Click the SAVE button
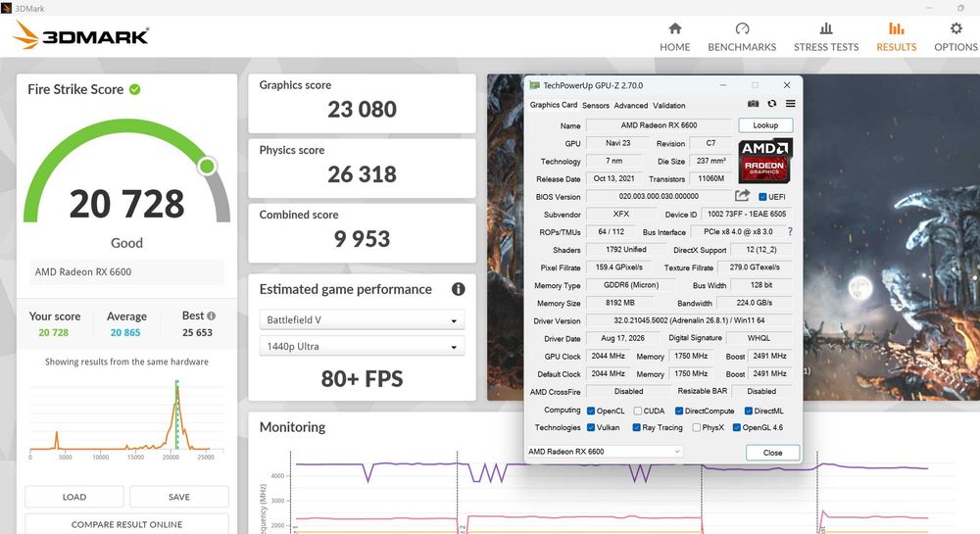980x534 pixels. pyautogui.click(x=179, y=497)
